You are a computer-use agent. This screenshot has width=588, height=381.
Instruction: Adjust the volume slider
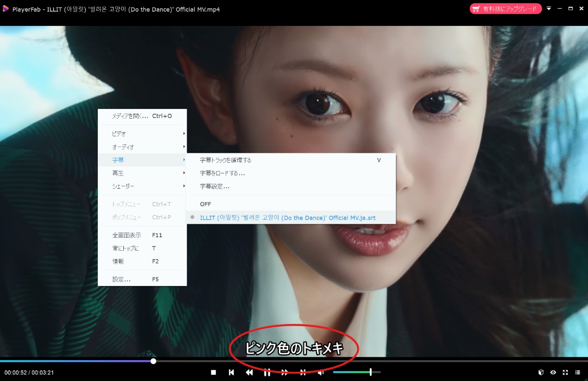pyautogui.click(x=357, y=372)
